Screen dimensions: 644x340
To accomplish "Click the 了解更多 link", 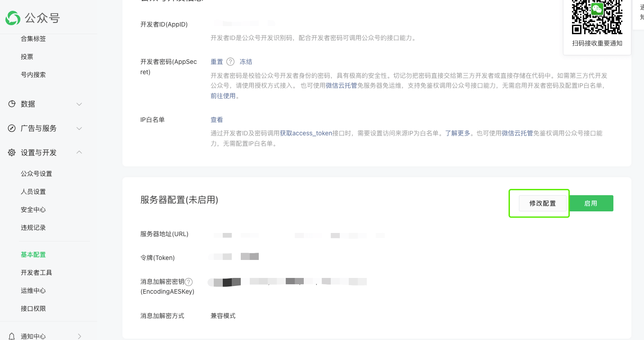I will (458, 133).
